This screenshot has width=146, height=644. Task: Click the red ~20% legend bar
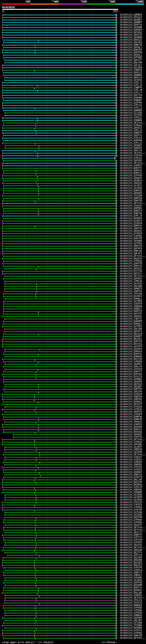point(16,4)
